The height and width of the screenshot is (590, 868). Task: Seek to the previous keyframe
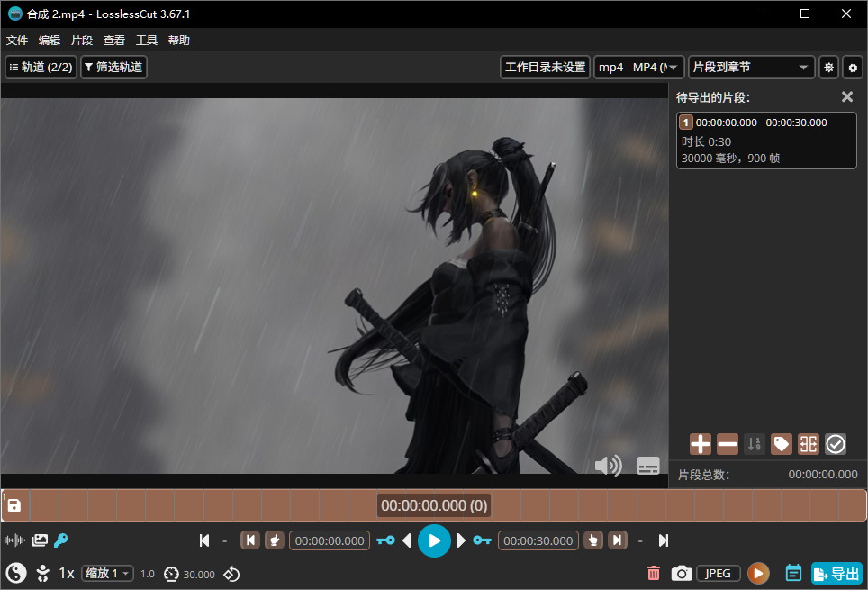click(386, 540)
